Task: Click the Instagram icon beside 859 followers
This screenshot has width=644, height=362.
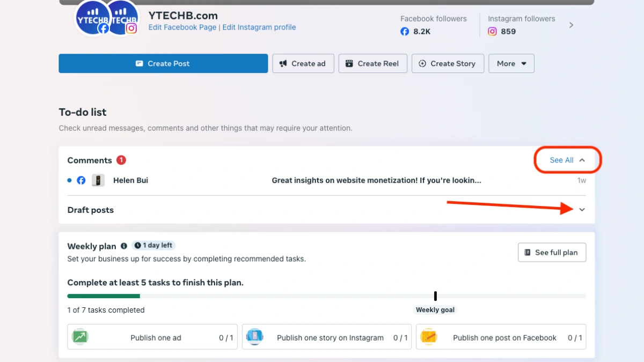Action: (x=492, y=32)
